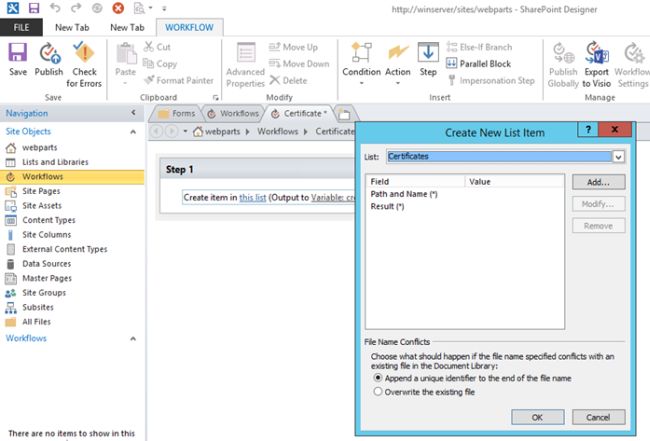The image size is (650, 441).
Task: Switch to the Forms document tab
Action: point(177,113)
